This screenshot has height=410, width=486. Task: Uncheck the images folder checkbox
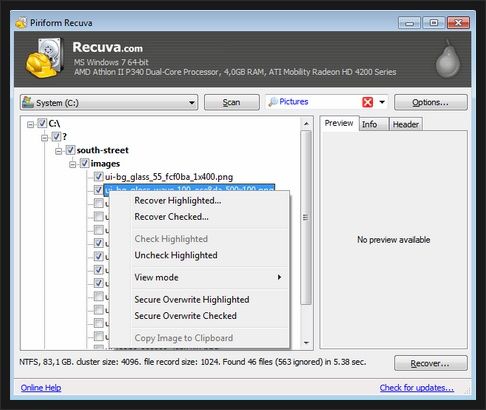pyautogui.click(x=84, y=163)
